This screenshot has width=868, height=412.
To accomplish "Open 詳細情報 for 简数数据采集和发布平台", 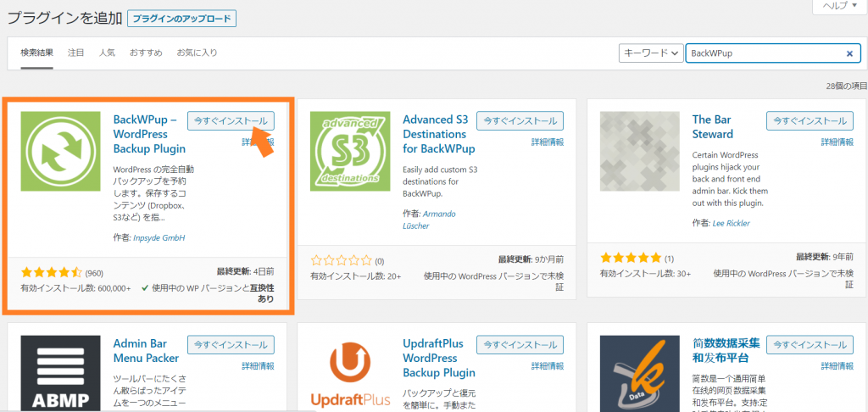I will pos(837,366).
